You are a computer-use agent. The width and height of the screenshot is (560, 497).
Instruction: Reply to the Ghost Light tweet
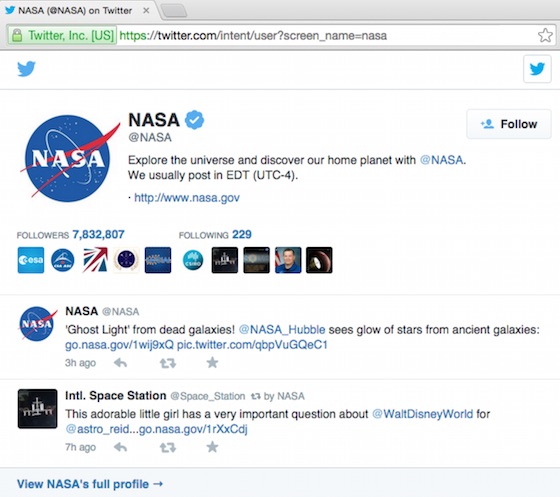[120, 363]
